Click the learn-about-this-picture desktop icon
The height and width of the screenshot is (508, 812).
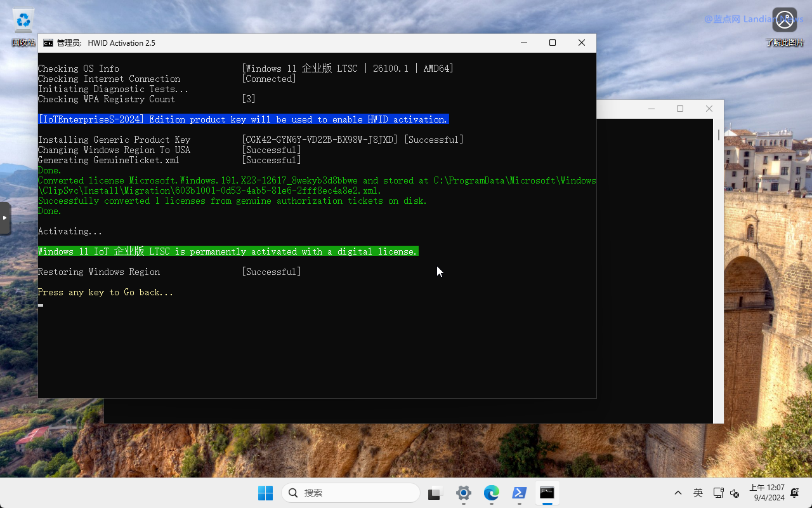click(785, 27)
